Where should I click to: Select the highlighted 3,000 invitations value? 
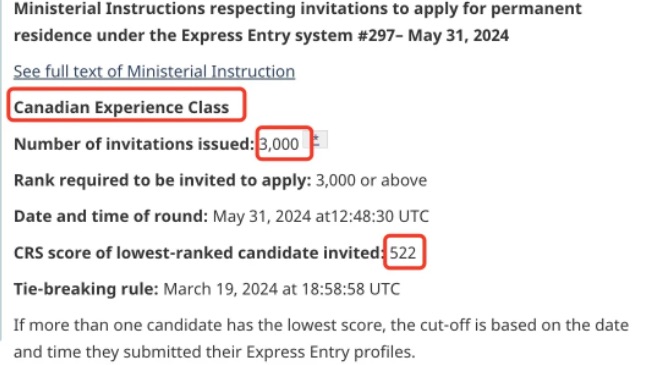tap(279, 144)
